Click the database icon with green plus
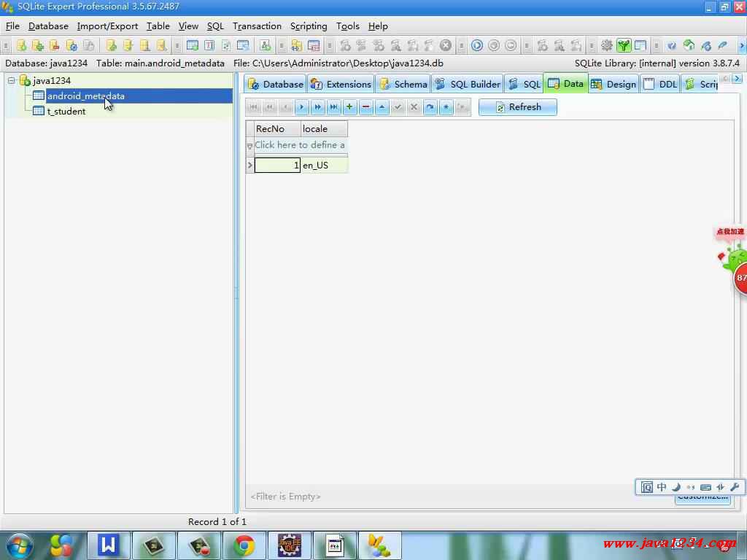The width and height of the screenshot is (747, 560). pos(38,46)
